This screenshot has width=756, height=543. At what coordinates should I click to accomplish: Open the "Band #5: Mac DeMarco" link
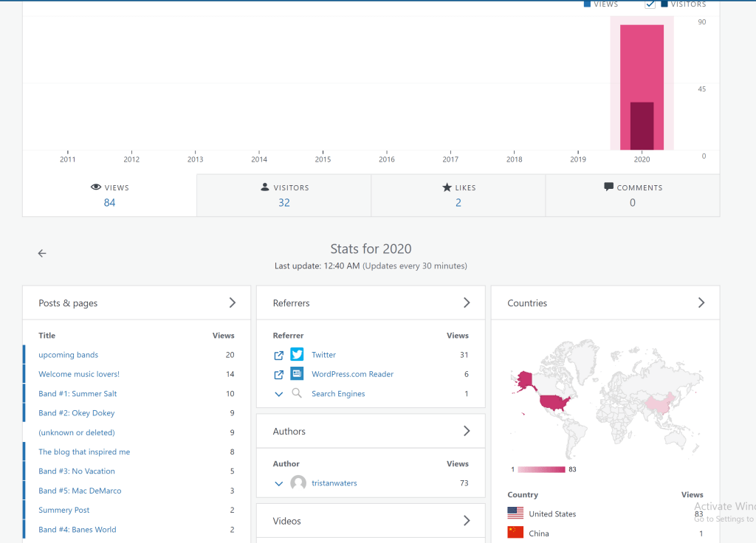pos(80,491)
